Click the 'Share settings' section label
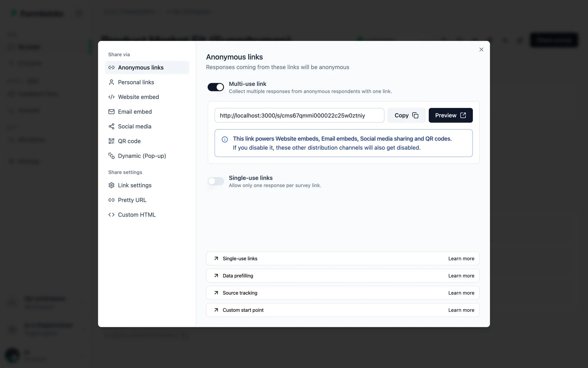This screenshot has height=368, width=588. [125, 172]
